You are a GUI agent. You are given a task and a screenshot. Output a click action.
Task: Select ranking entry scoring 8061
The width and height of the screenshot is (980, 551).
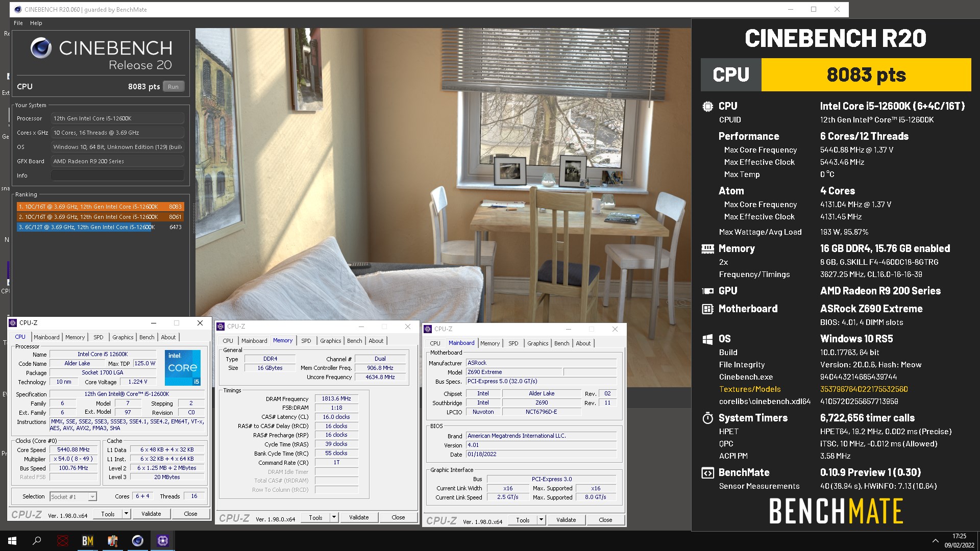click(x=100, y=217)
